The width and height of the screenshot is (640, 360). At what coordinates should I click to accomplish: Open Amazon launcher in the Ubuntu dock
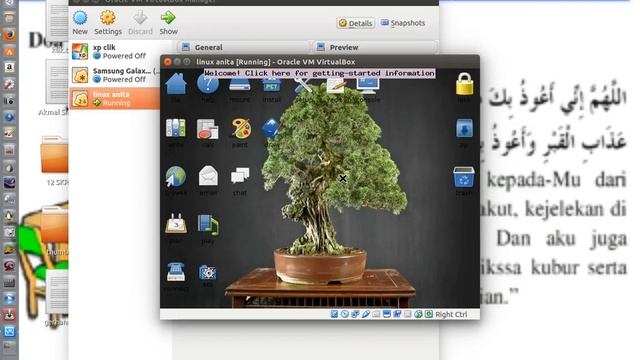[9, 67]
